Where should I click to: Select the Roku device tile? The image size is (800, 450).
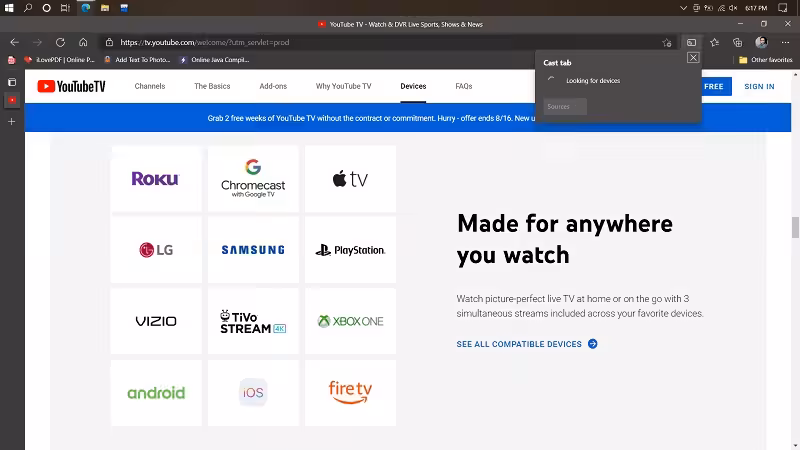click(x=156, y=179)
